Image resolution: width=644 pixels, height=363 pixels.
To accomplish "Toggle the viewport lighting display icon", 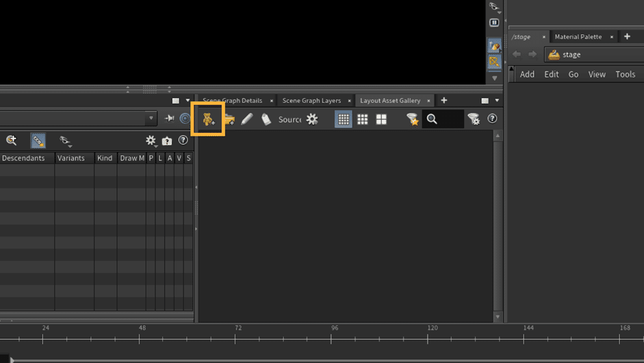I will (494, 46).
